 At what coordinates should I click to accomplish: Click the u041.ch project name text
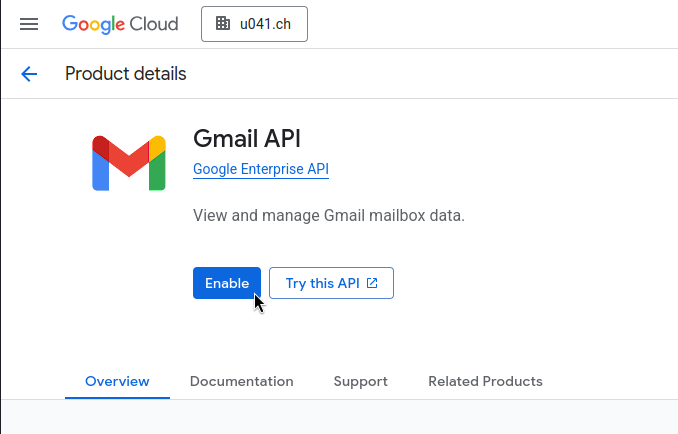tap(265, 24)
